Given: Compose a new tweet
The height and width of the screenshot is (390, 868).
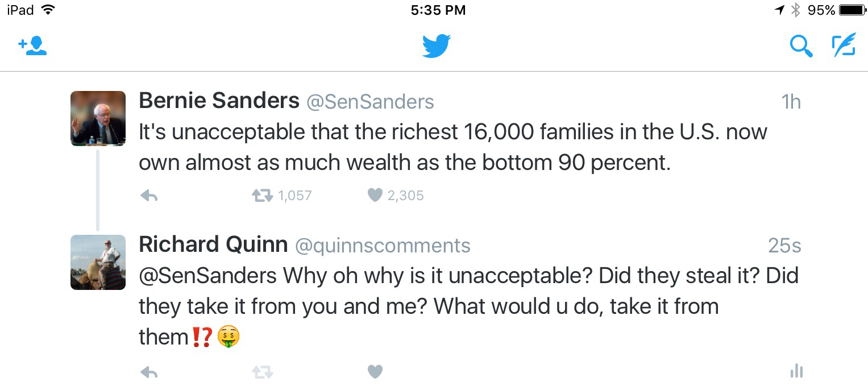Looking at the screenshot, I should [844, 46].
